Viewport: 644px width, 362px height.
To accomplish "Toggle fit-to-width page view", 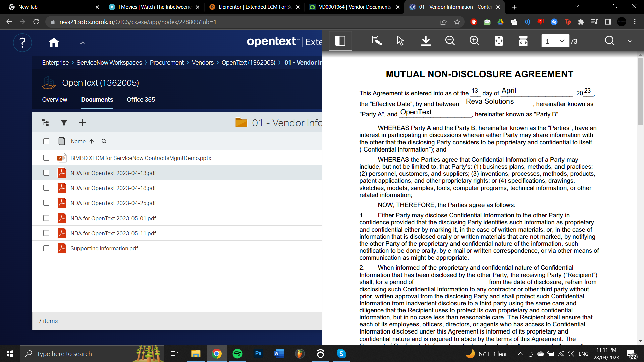I will pos(523,41).
